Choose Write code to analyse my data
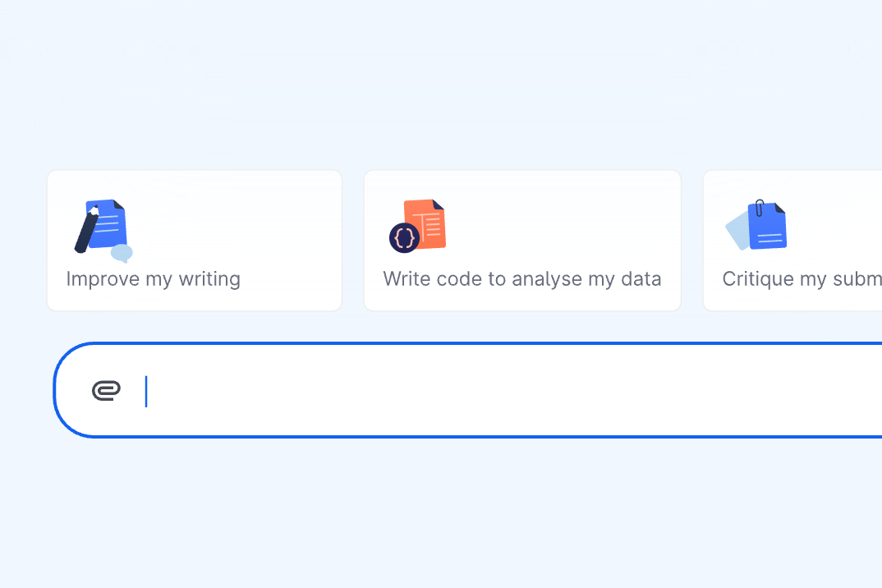Image resolution: width=882 pixels, height=588 pixels. coord(522,241)
